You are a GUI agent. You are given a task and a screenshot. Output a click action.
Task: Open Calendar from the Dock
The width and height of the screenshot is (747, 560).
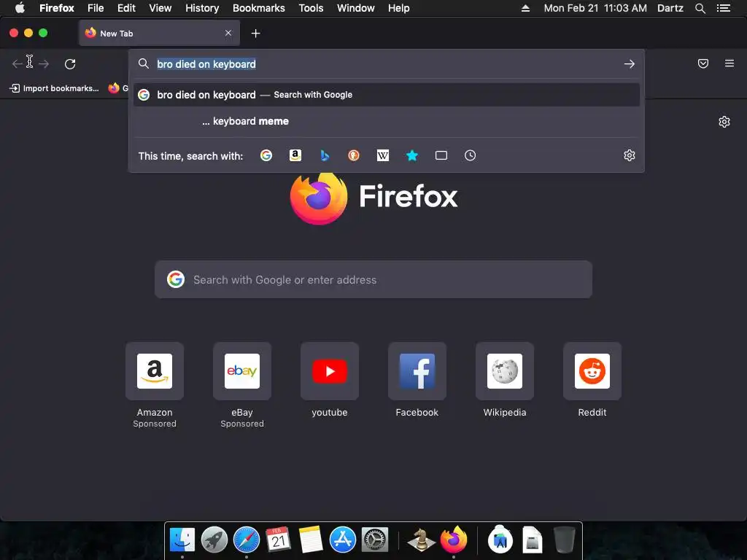278,540
